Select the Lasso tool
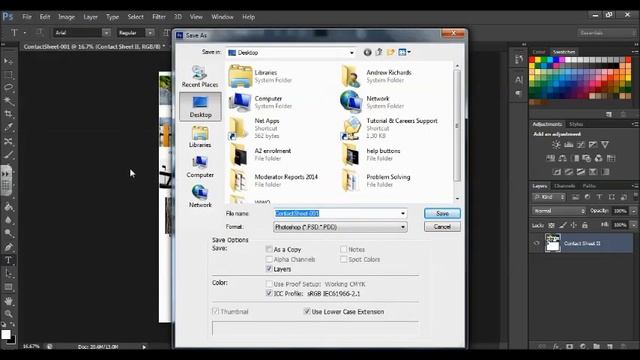 tap(8, 88)
